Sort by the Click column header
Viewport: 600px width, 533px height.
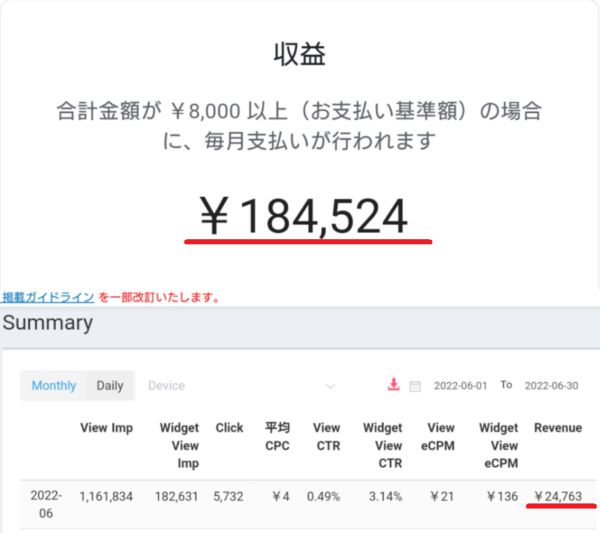229,428
